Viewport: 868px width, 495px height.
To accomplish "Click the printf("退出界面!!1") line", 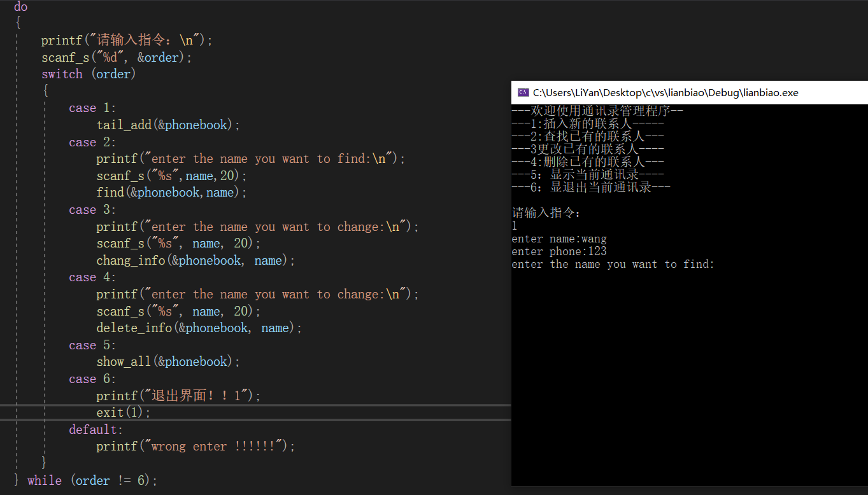I will pyautogui.click(x=179, y=395).
